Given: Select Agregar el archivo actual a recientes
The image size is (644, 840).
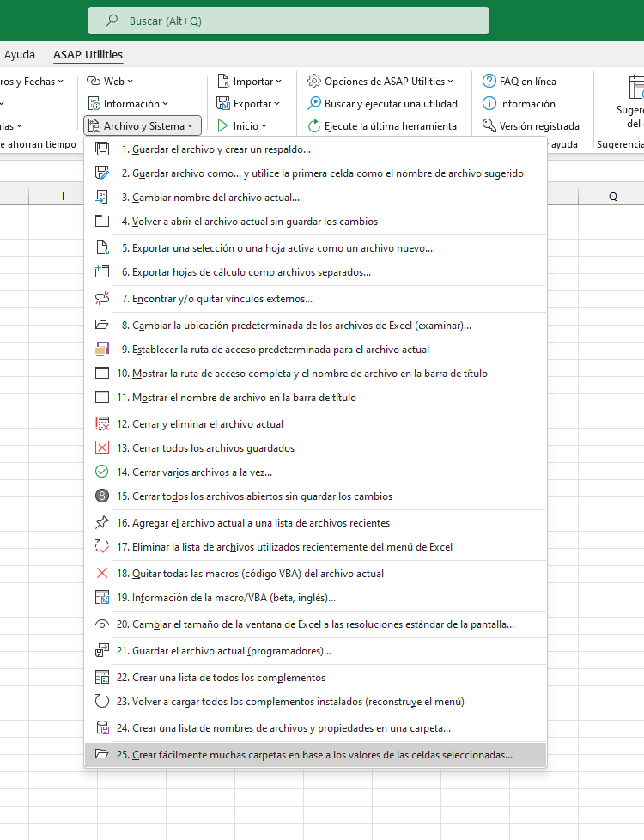Looking at the screenshot, I should 316,523.
